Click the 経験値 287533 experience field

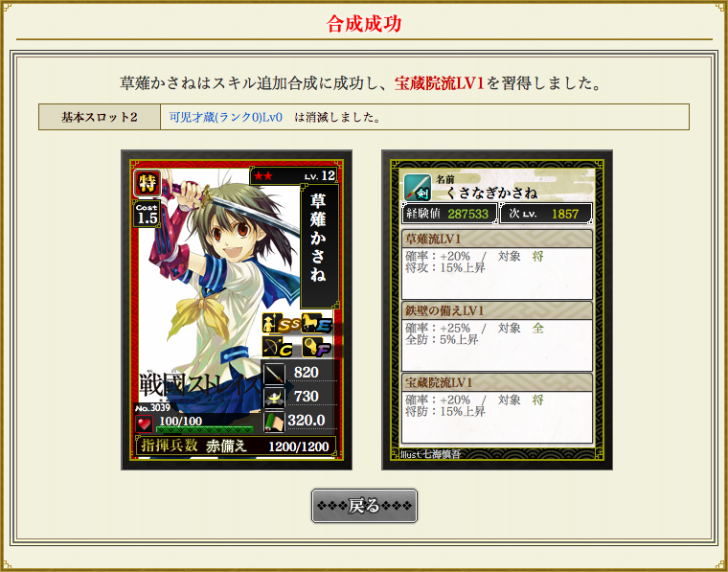(449, 214)
